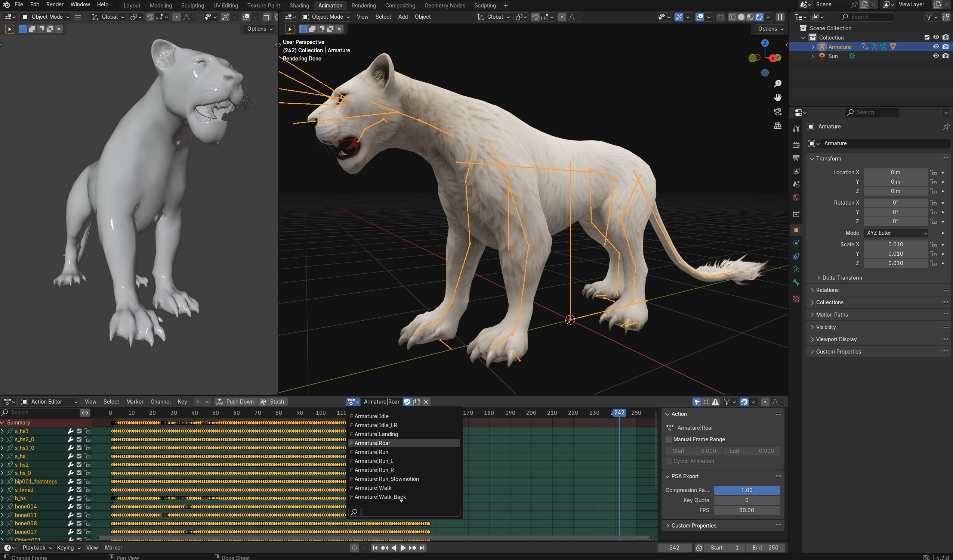The width and height of the screenshot is (953, 560).
Task: Hide Armature in viewport via eye icon
Action: (935, 46)
